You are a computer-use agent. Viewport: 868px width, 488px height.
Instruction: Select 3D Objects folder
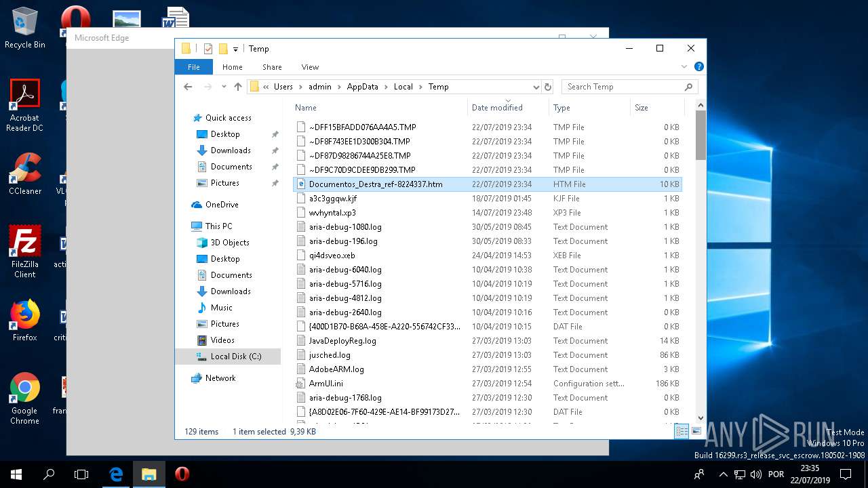230,243
